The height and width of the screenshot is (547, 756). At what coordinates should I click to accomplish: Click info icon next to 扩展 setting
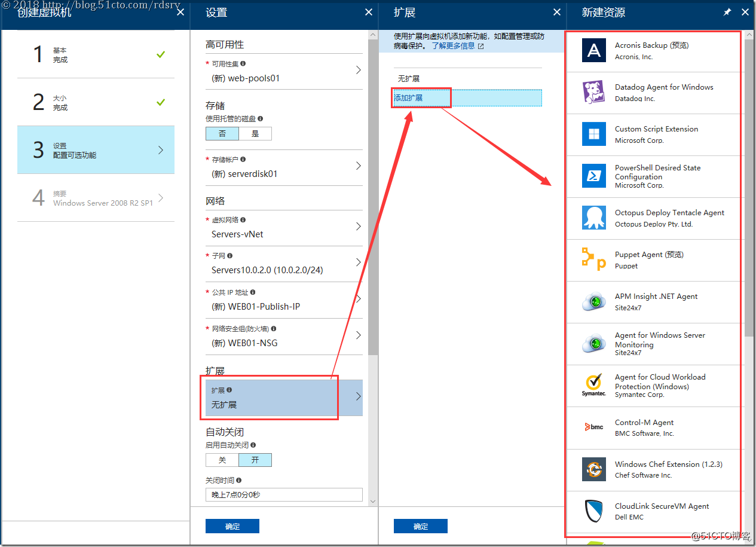[x=229, y=390]
